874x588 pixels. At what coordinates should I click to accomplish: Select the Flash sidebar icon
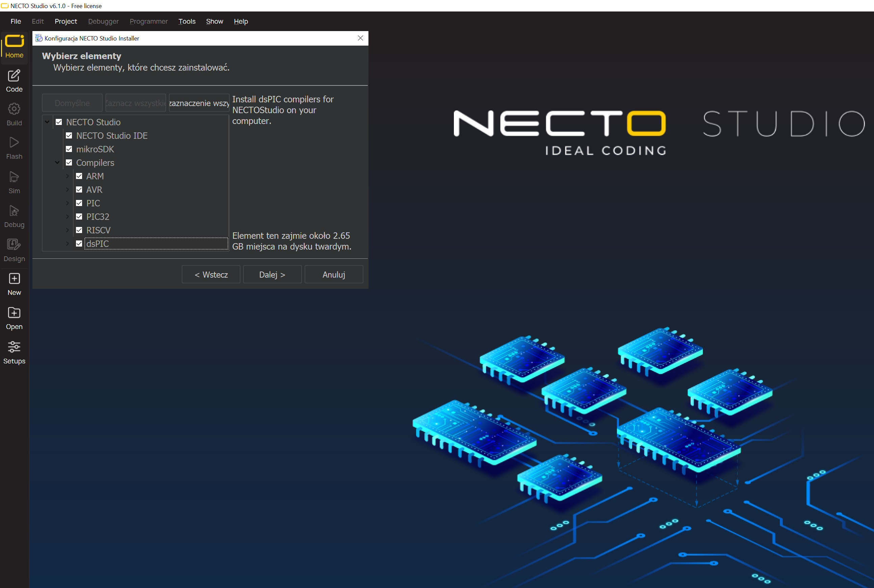[14, 148]
